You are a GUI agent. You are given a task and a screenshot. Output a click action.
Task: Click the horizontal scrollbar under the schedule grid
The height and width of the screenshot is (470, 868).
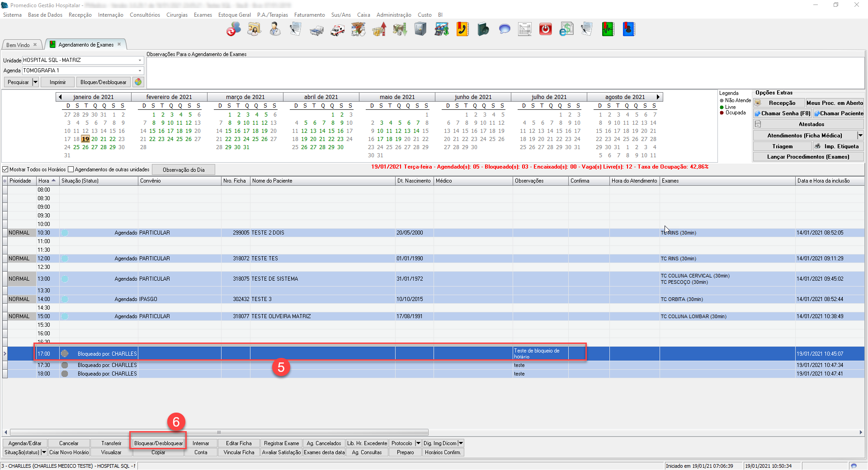(219, 432)
